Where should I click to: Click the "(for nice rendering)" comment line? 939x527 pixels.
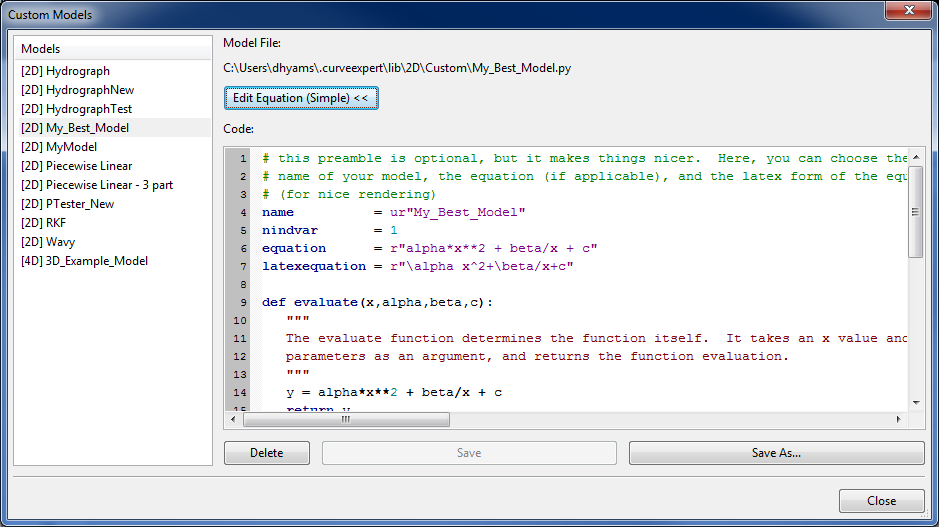[349, 194]
